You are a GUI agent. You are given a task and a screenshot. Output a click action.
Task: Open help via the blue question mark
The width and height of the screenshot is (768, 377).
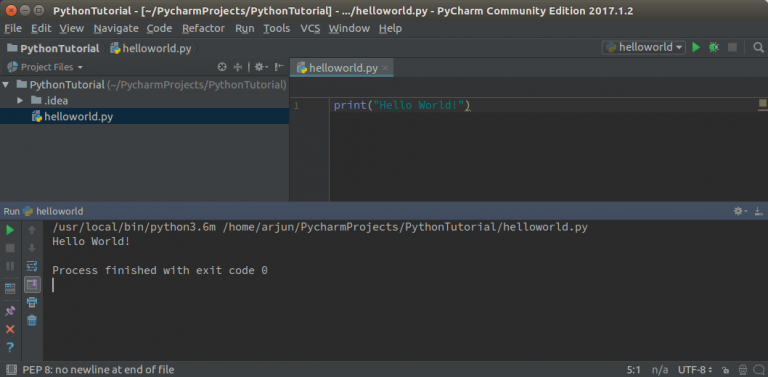coord(10,347)
